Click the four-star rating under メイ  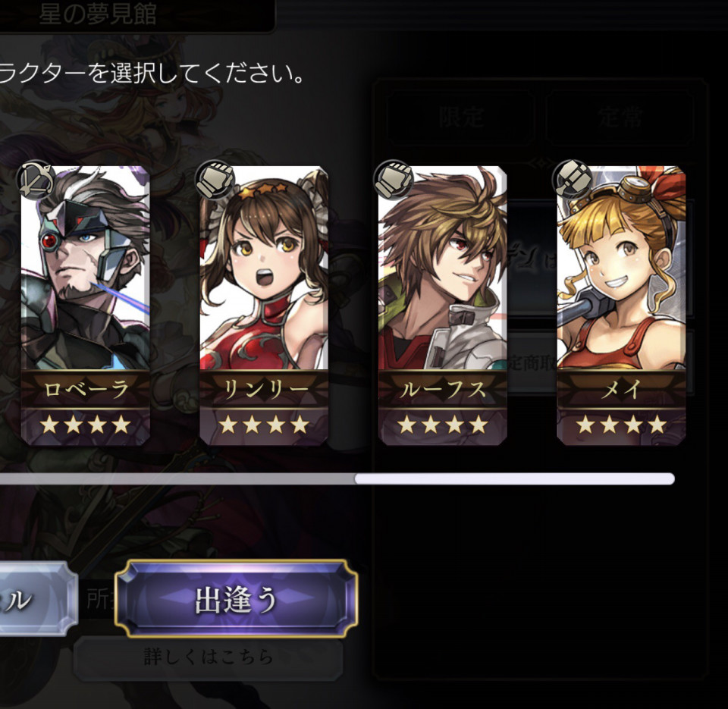[x=621, y=425]
